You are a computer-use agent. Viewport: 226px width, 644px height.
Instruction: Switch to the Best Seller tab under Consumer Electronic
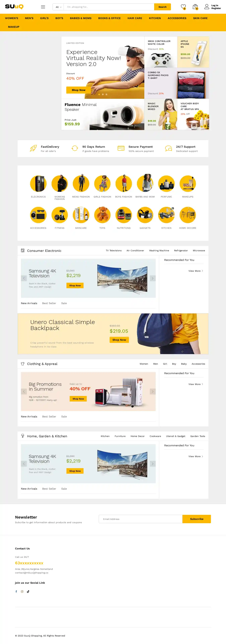point(49,303)
